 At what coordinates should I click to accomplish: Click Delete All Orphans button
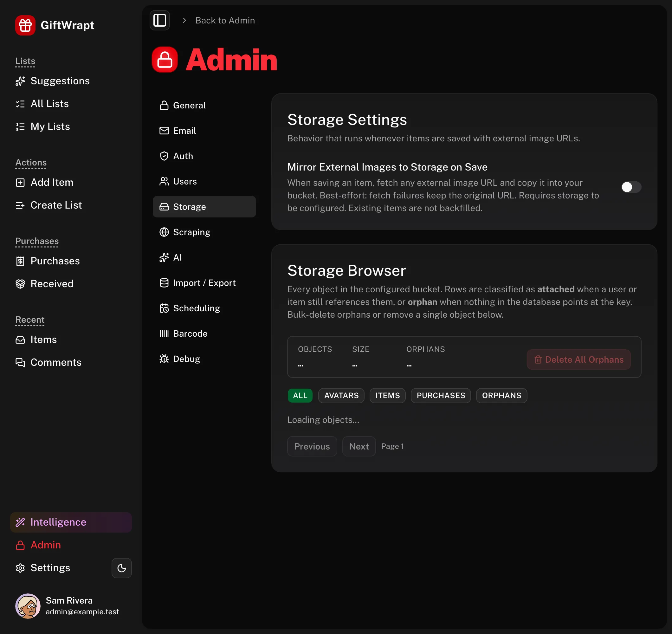[578, 359]
